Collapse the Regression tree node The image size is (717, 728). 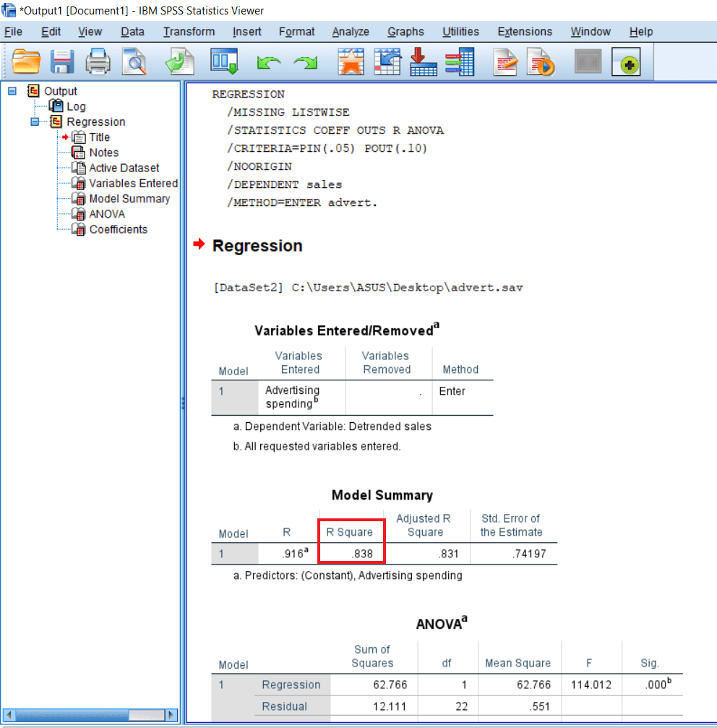(35, 121)
